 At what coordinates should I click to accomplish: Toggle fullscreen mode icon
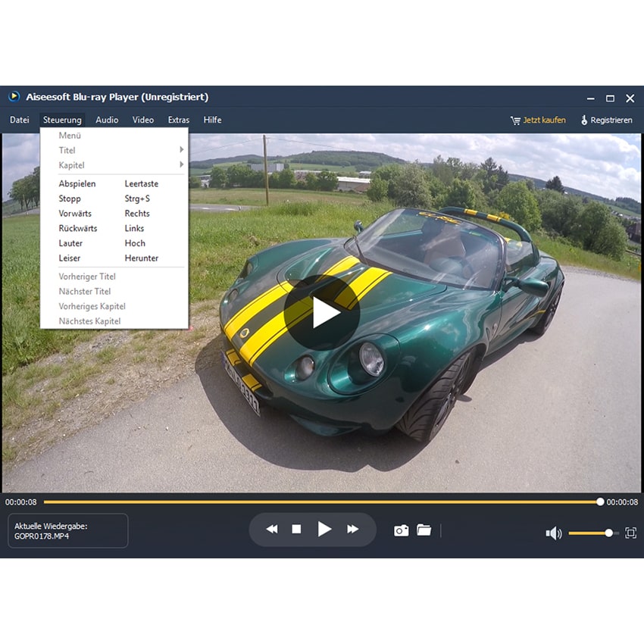(630, 533)
